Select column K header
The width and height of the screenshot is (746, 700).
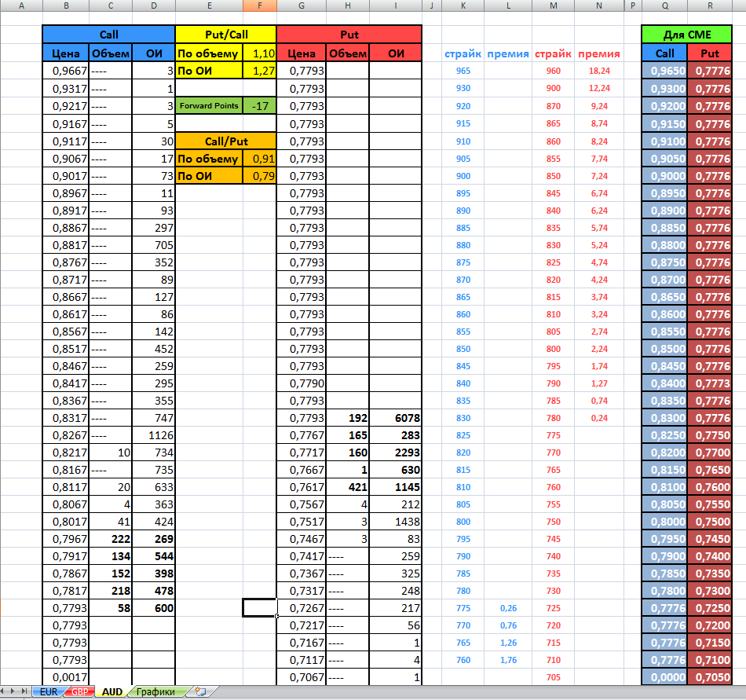(463, 5)
